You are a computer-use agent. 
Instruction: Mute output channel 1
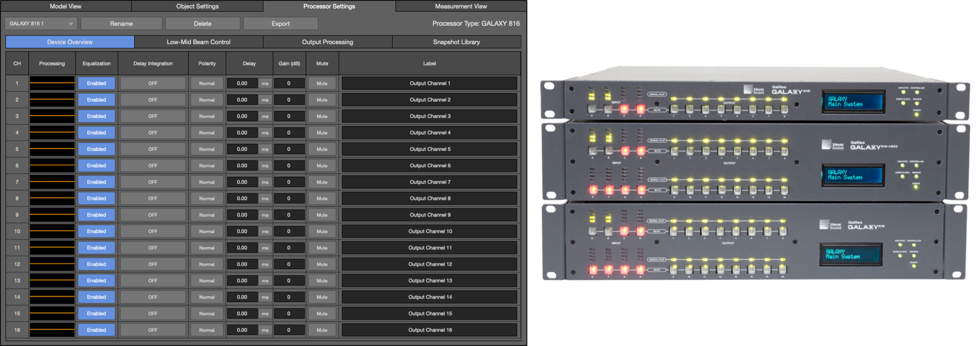[322, 83]
